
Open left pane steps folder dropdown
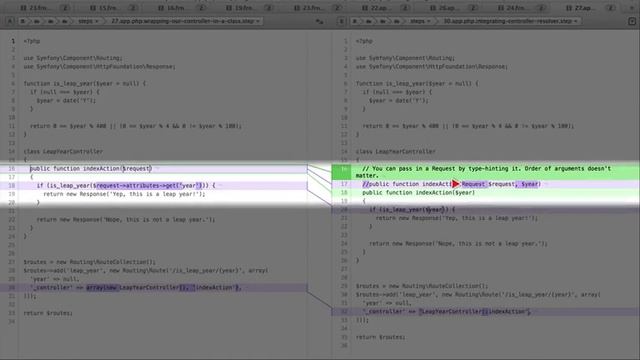(x=88, y=21)
